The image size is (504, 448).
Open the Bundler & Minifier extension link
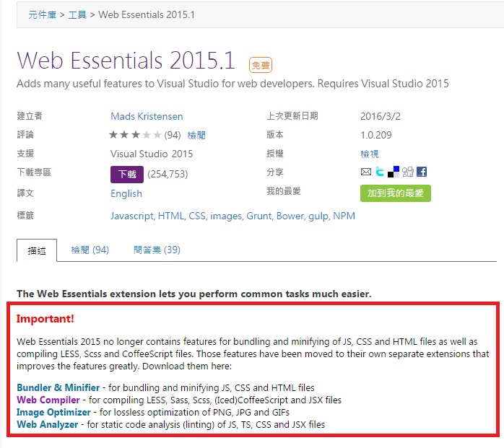click(x=58, y=387)
